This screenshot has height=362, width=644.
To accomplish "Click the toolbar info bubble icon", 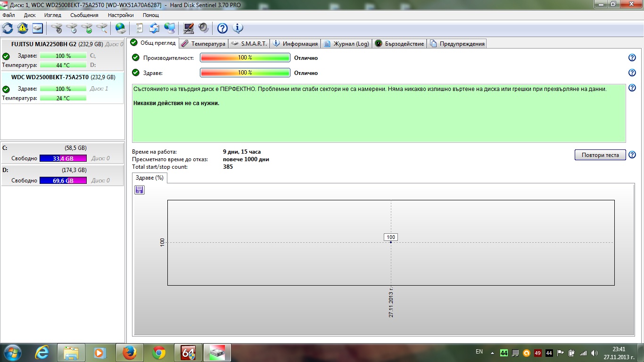I will coord(238,28).
